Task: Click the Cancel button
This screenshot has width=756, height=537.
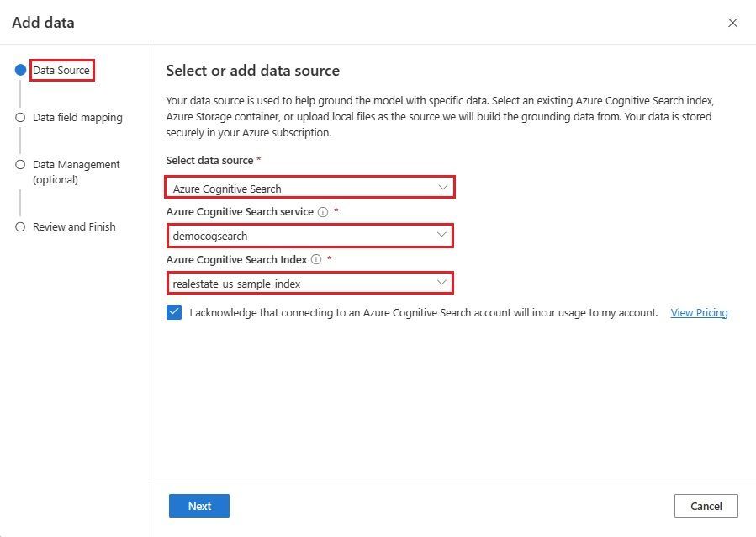Action: (x=706, y=506)
